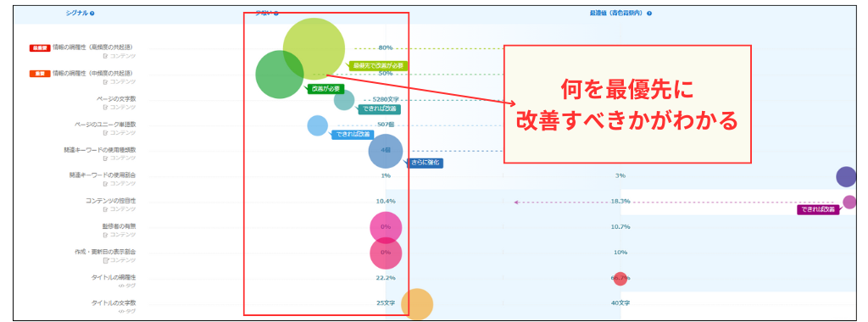
Task: Select the orange bubble on タイトルの文字数 row
Action: pyautogui.click(x=417, y=304)
